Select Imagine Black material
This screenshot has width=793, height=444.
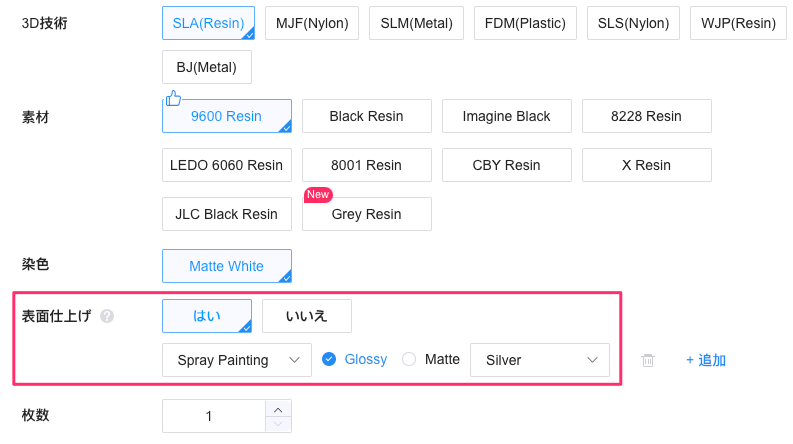pyautogui.click(x=506, y=116)
